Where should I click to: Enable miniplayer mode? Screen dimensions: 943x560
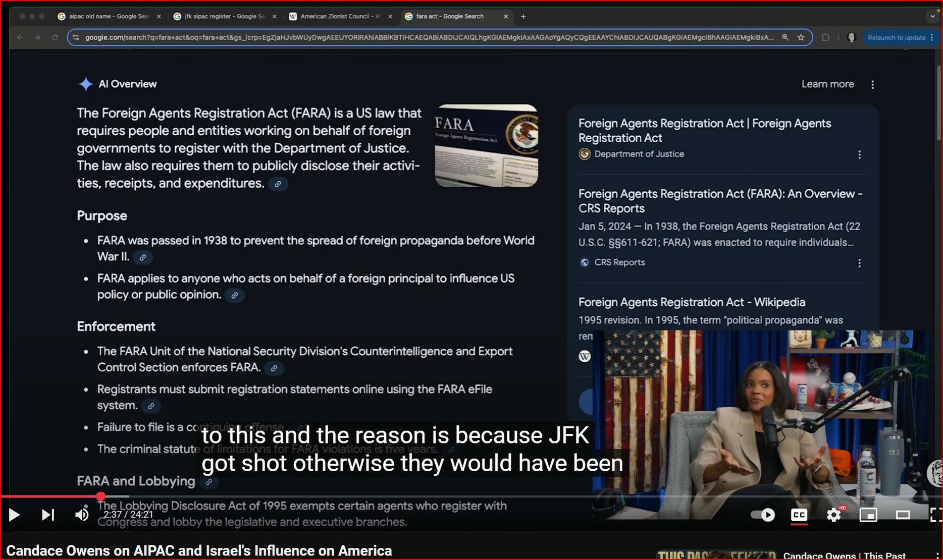point(868,515)
